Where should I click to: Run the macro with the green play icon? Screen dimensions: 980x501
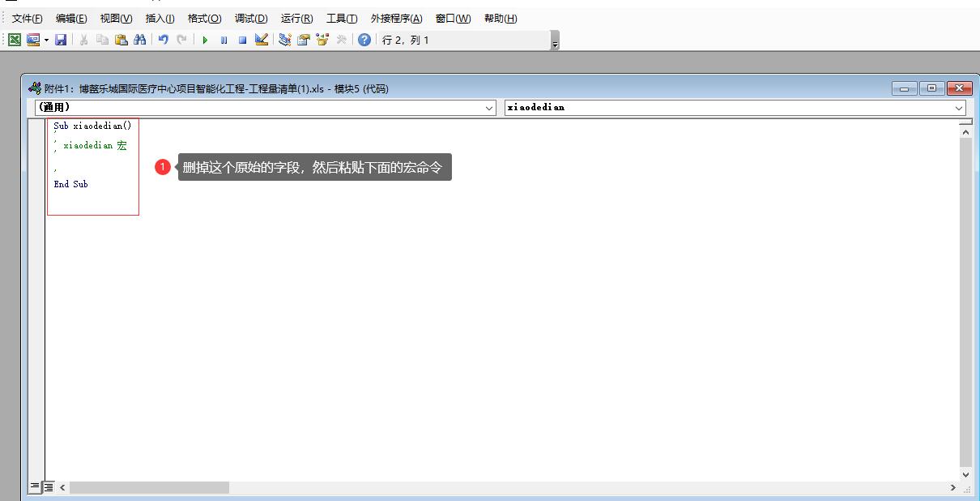coord(205,40)
